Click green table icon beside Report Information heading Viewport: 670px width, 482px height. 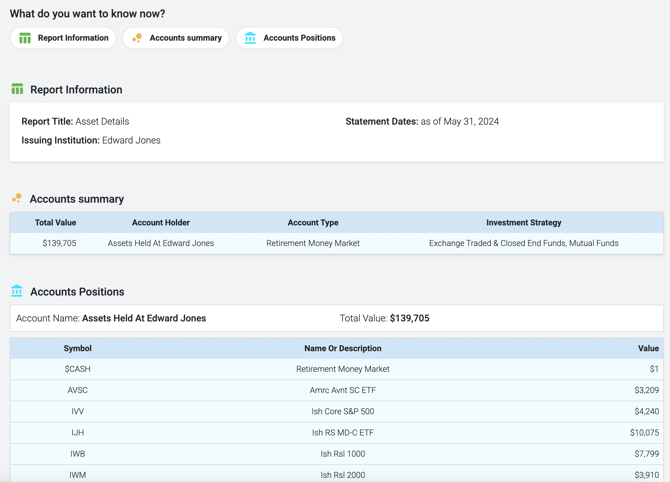click(x=18, y=89)
